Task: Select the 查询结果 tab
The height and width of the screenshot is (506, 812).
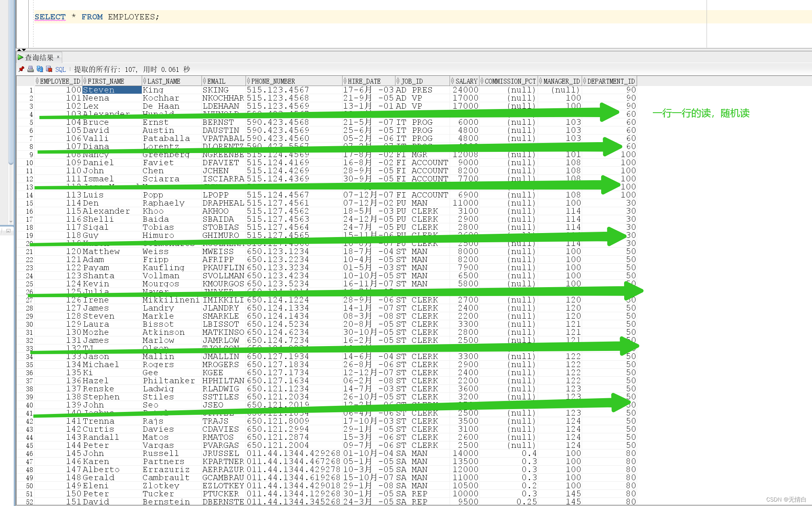Action: click(x=39, y=58)
